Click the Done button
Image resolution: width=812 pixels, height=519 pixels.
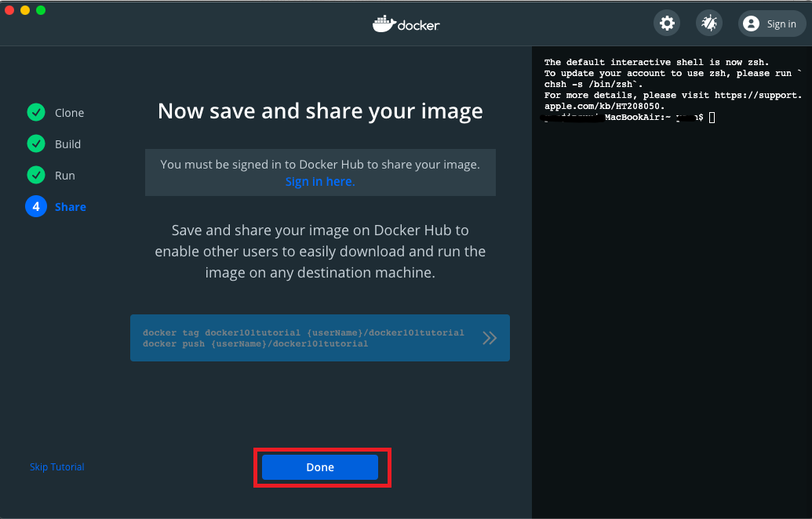[320, 467]
